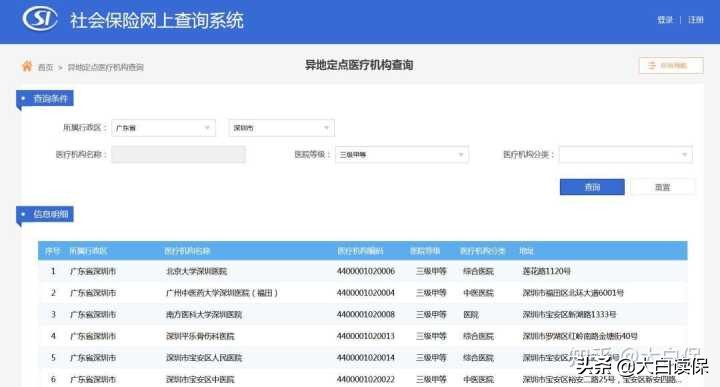720x387 pixels.
Task: Click 中医医院 category cell in row 2
Action: 478,293
